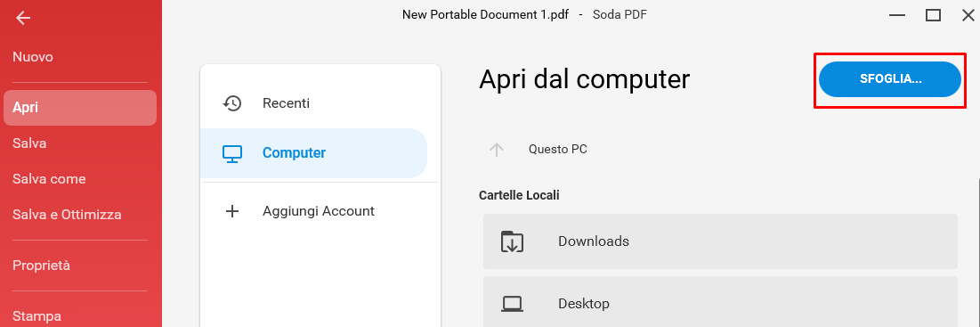Click the back arrow in the red sidebar

pyautogui.click(x=23, y=18)
